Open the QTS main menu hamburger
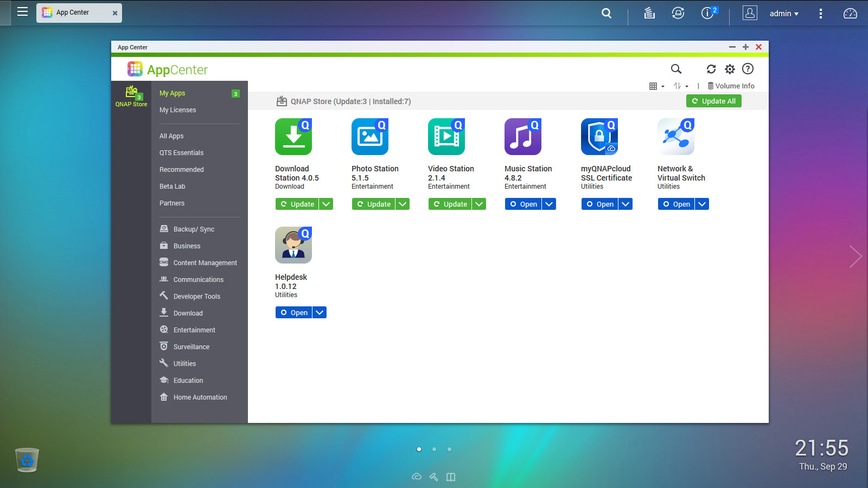 click(22, 11)
